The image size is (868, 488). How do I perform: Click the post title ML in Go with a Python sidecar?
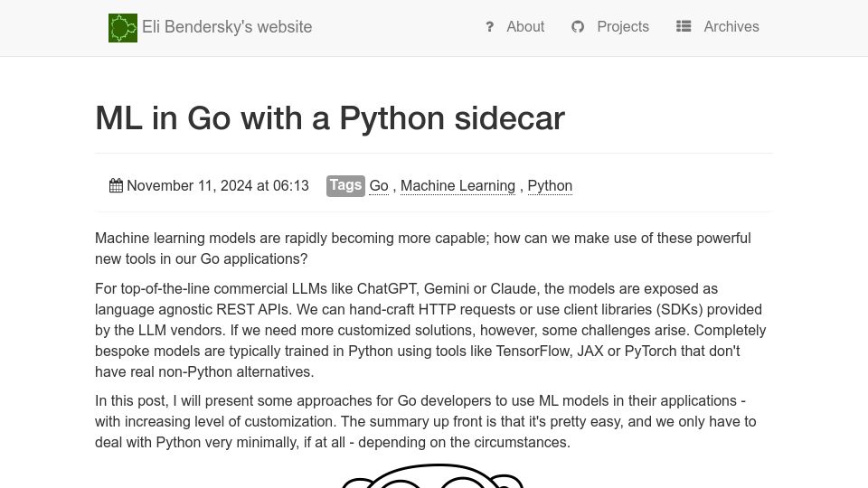coord(330,117)
